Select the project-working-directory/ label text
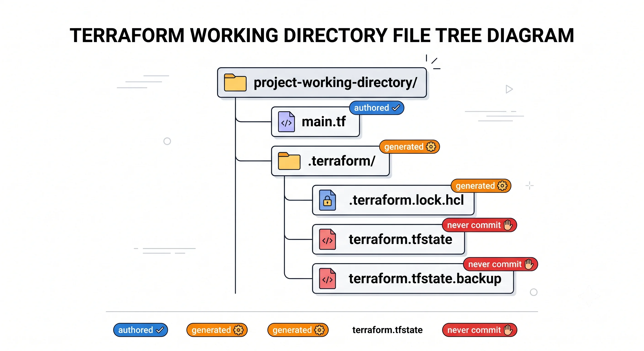This screenshot has width=644, height=351. [335, 83]
